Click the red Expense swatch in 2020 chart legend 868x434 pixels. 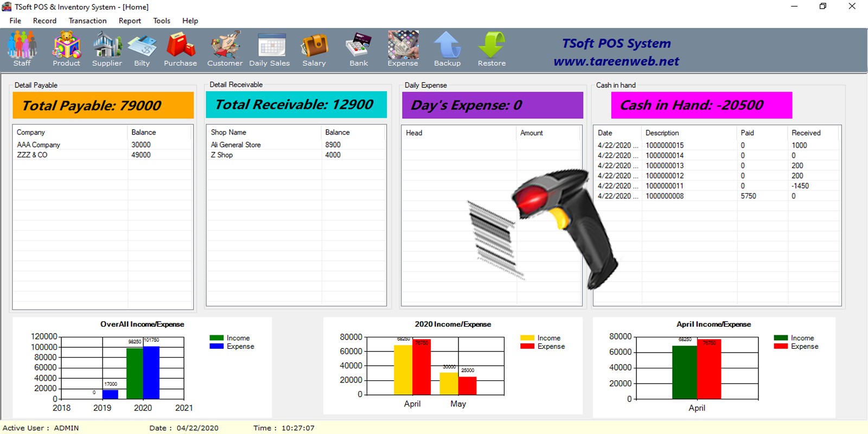tap(527, 346)
